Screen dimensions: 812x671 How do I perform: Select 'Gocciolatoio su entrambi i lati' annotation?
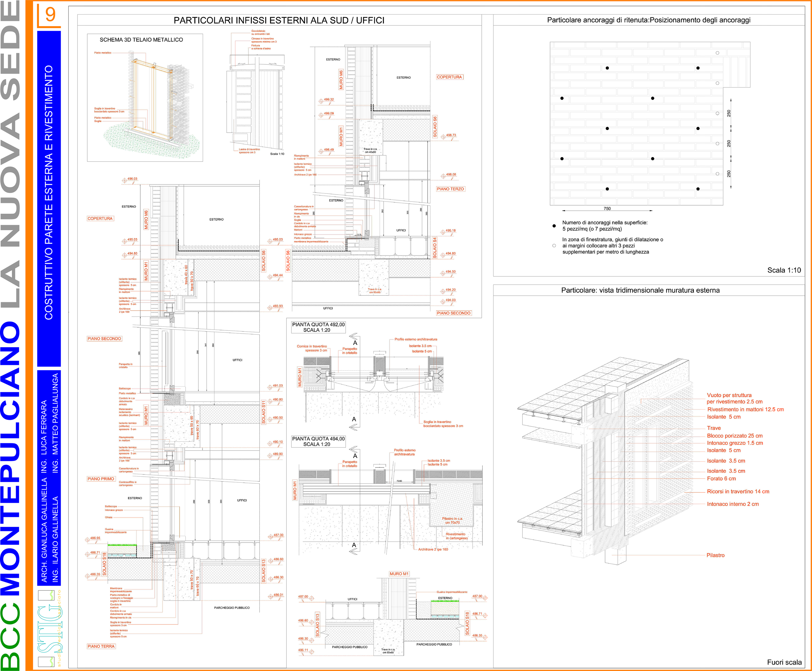click(261, 32)
